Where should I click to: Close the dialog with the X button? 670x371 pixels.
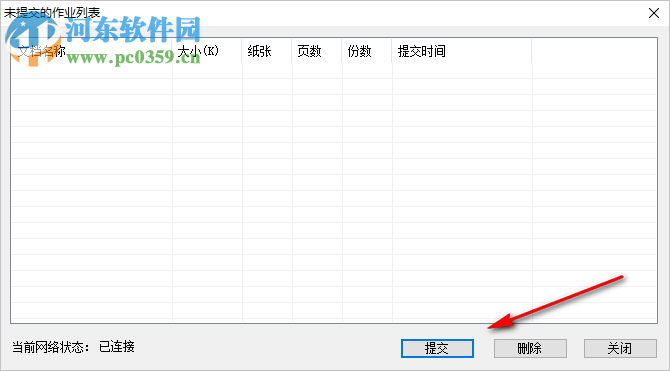[x=654, y=13]
